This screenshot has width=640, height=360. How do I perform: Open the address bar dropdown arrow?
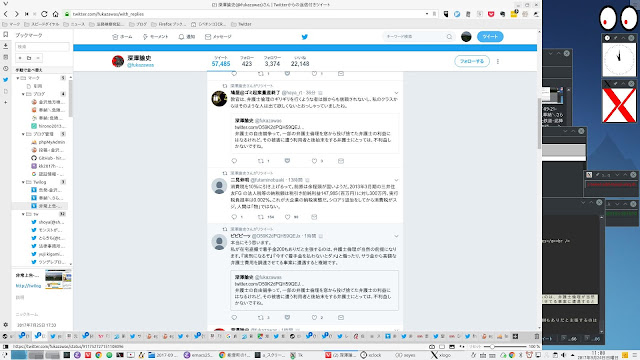click(x=427, y=14)
